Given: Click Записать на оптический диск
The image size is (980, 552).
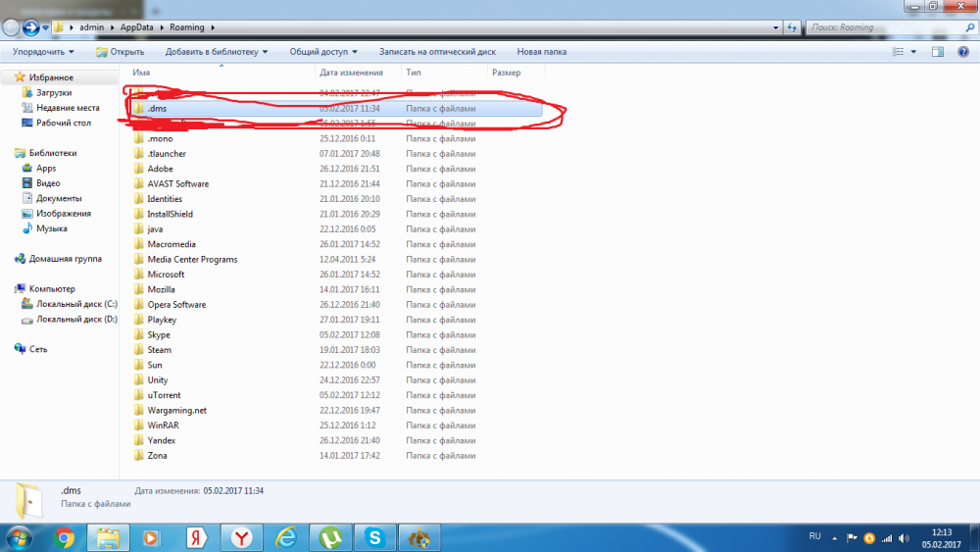Looking at the screenshot, I should pyautogui.click(x=437, y=52).
